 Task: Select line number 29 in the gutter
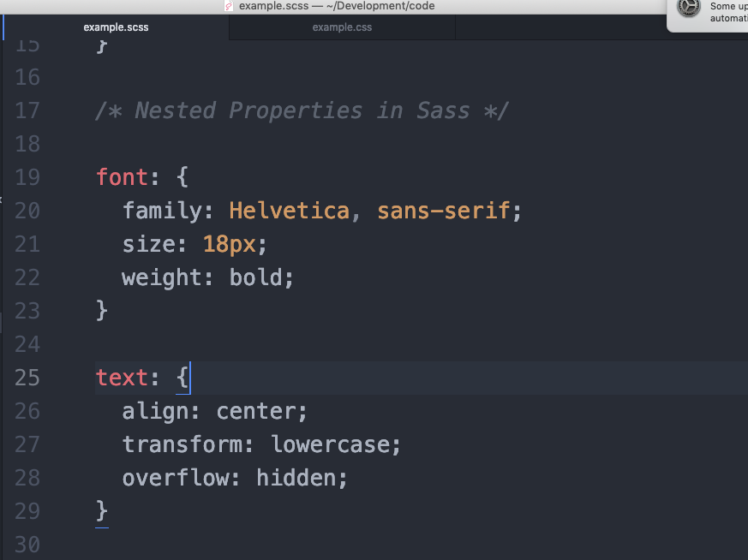point(27,511)
